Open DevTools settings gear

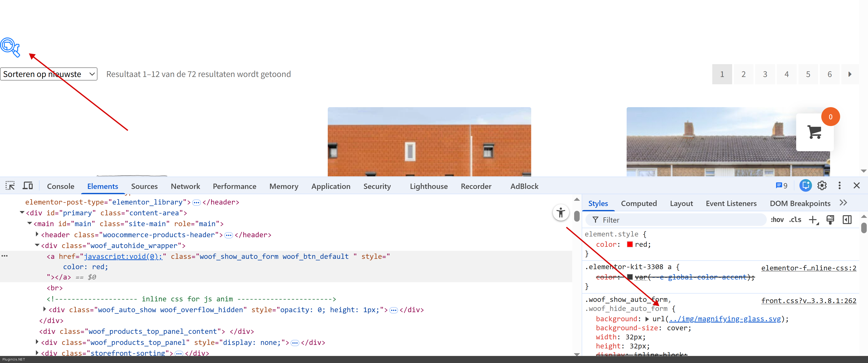click(x=822, y=186)
